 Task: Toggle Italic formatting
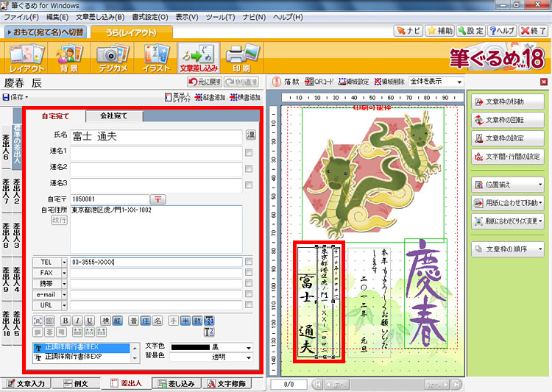click(77, 321)
